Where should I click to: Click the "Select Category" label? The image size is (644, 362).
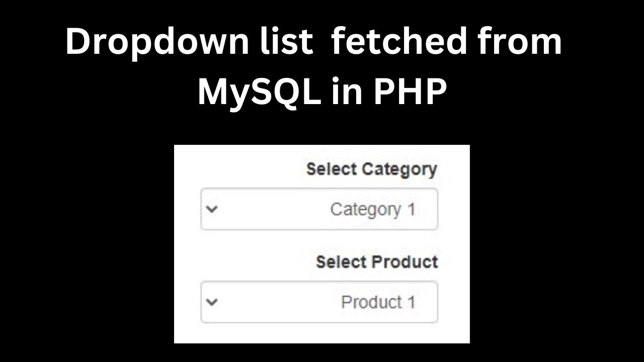371,169
